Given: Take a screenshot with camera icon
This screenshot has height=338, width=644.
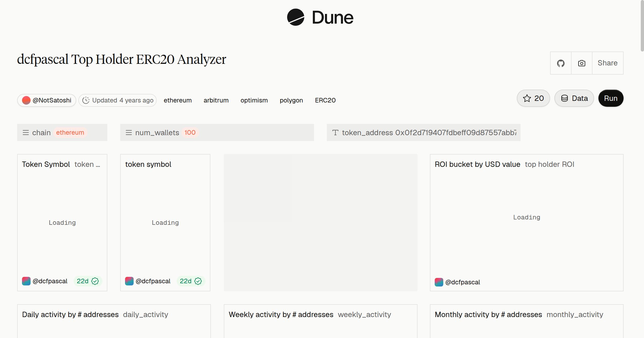Looking at the screenshot, I should coord(581,63).
